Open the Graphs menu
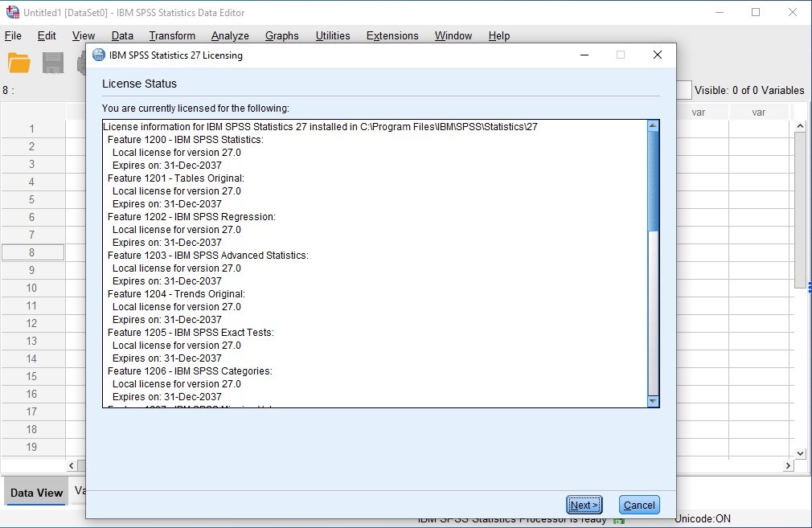This screenshot has height=528, width=812. pyautogui.click(x=281, y=35)
